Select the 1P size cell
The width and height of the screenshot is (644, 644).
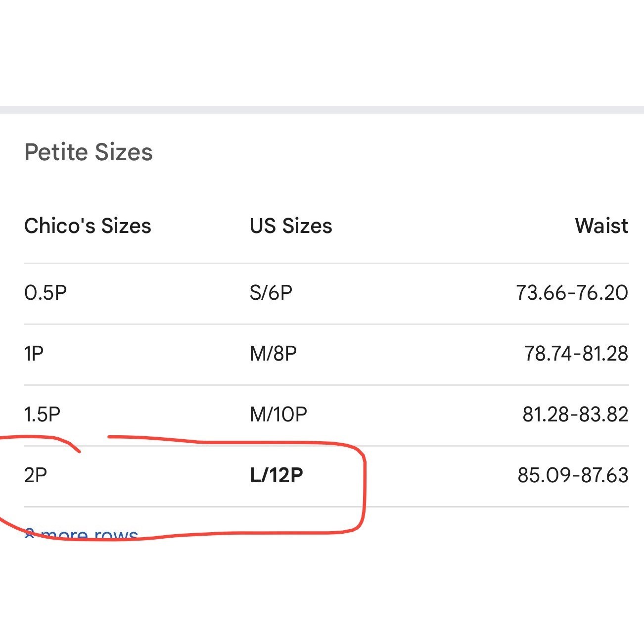tap(34, 354)
